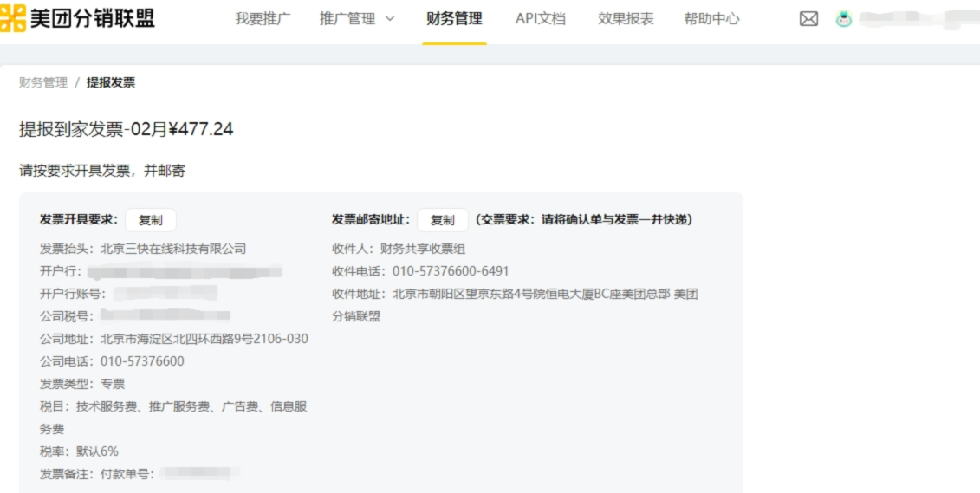This screenshot has height=493, width=980.
Task: Open the 推广管理 menu item
Action: [x=347, y=19]
